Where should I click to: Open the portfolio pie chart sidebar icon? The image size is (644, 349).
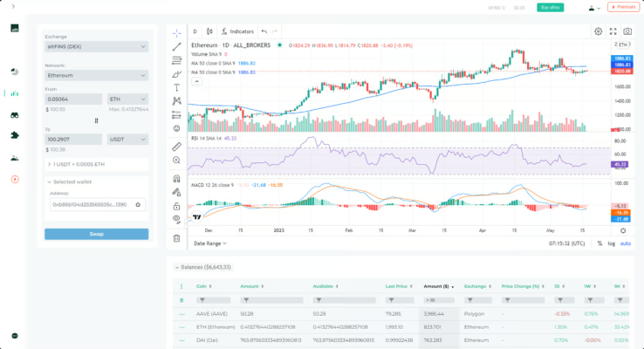point(15,72)
